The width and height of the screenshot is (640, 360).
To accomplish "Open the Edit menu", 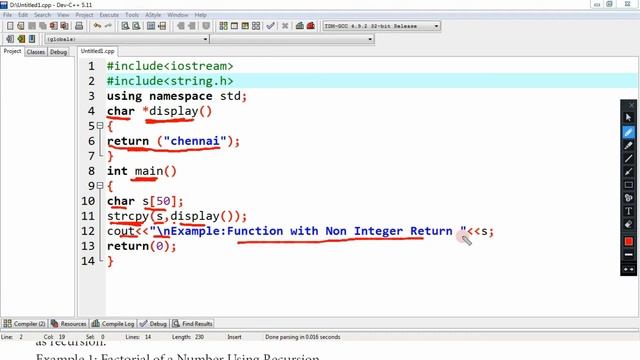I will coord(23,15).
